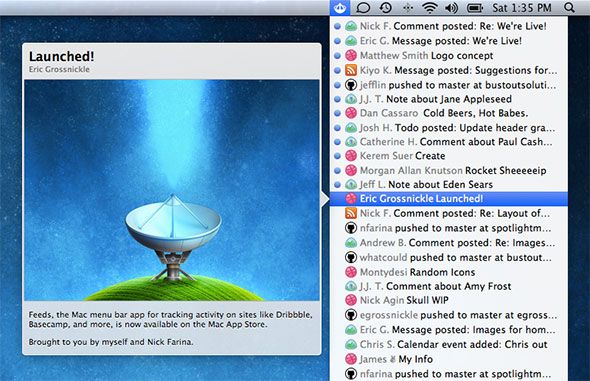Click the unread dot beside Matthew Smith
The width and height of the screenshot is (590, 381).
tap(338, 56)
